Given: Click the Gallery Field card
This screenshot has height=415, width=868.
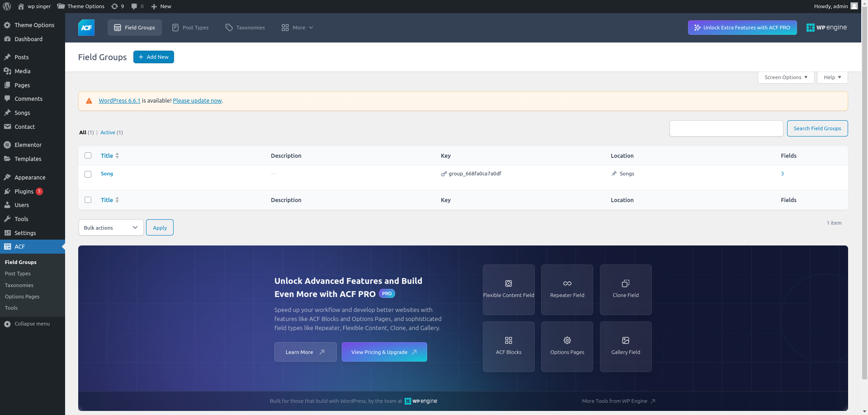Looking at the screenshot, I should point(626,347).
